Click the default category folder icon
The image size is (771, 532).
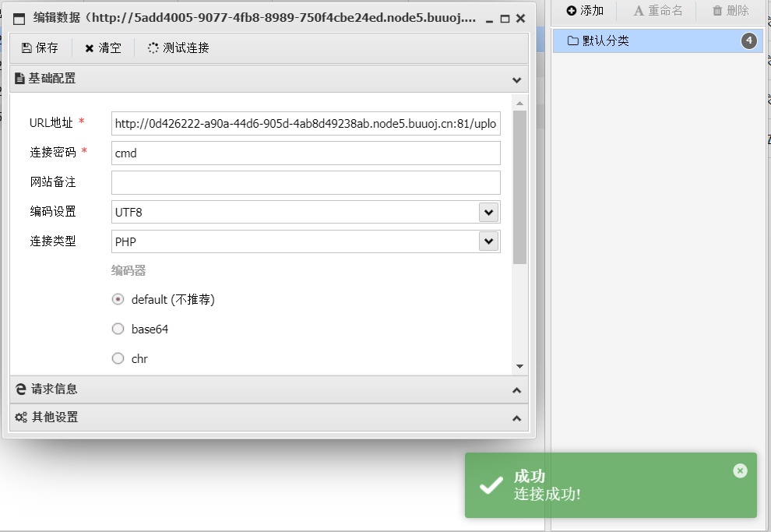(573, 41)
